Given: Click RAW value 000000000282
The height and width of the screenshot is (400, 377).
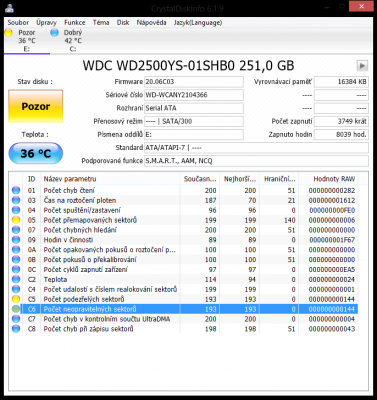Looking at the screenshot, I should tap(332, 191).
